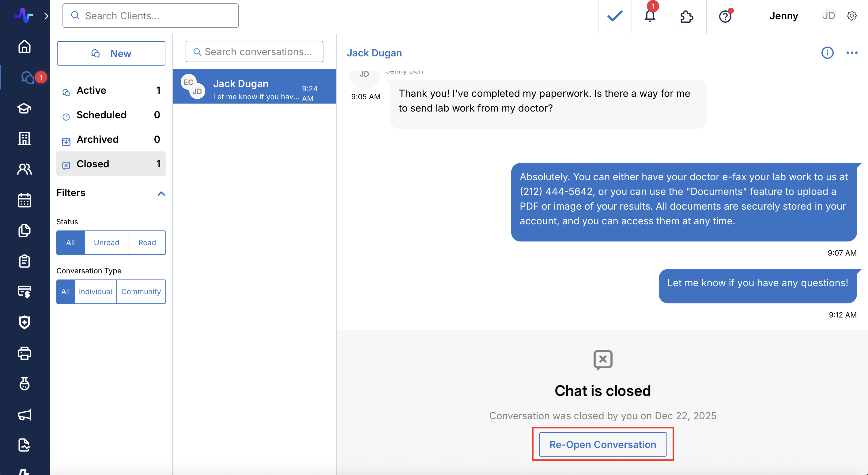The image size is (868, 475).
Task: Click the checkmark tasks icon
Action: (x=615, y=16)
